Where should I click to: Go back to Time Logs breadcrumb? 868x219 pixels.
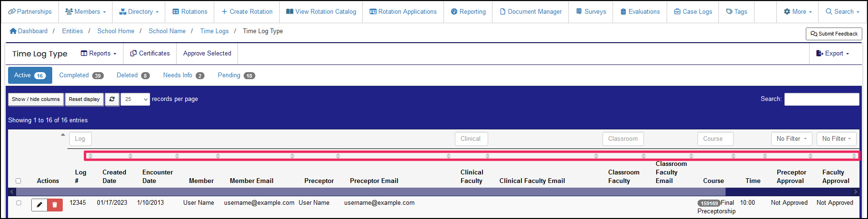[x=214, y=31]
